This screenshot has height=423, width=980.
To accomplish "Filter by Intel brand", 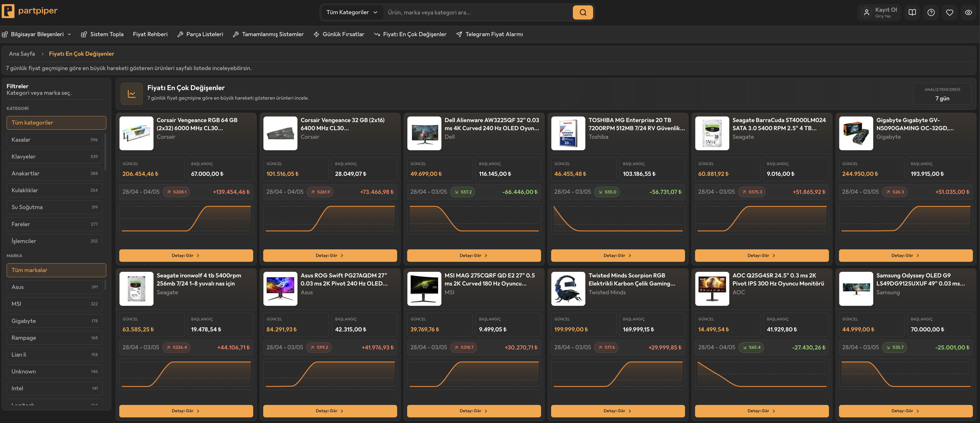I will (54, 388).
